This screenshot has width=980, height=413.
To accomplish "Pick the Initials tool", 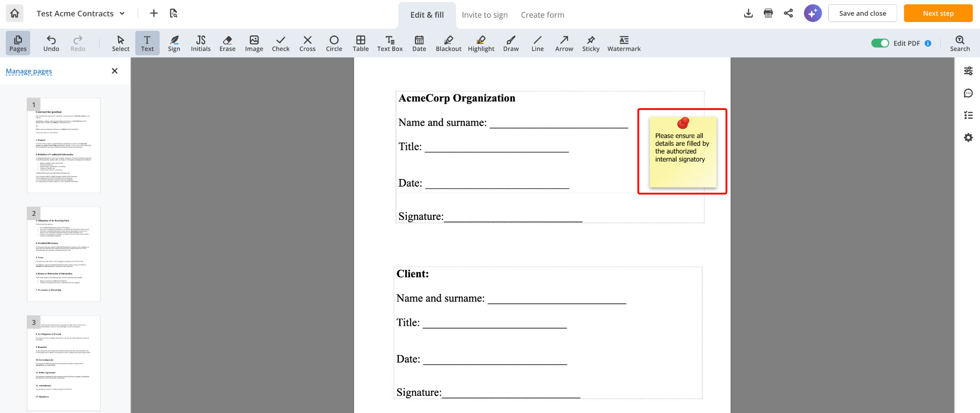I will point(201,43).
